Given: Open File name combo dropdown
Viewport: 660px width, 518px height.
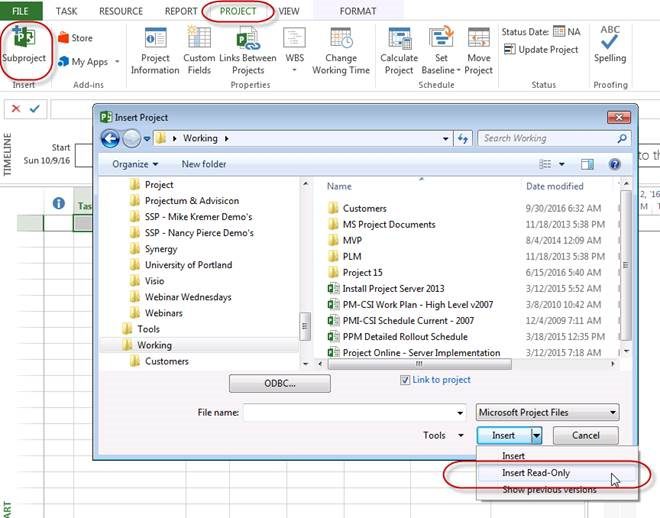Looking at the screenshot, I should point(460,413).
